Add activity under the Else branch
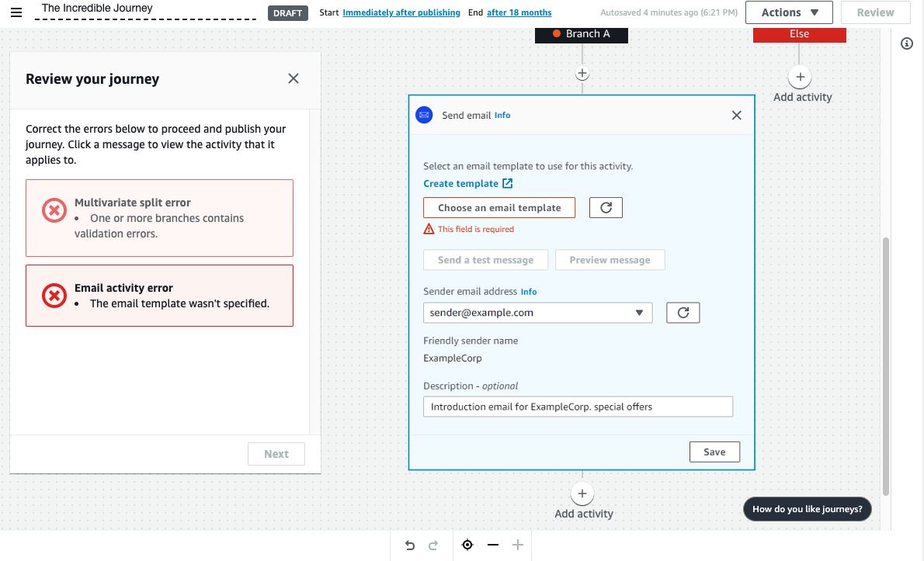Image resolution: width=924 pixels, height=561 pixels. 800,78
